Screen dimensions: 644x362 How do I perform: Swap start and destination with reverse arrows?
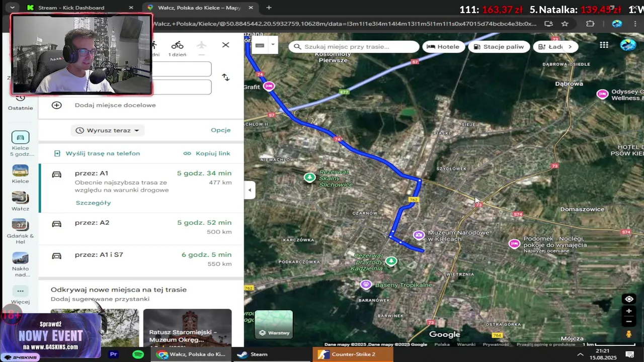coord(225,77)
